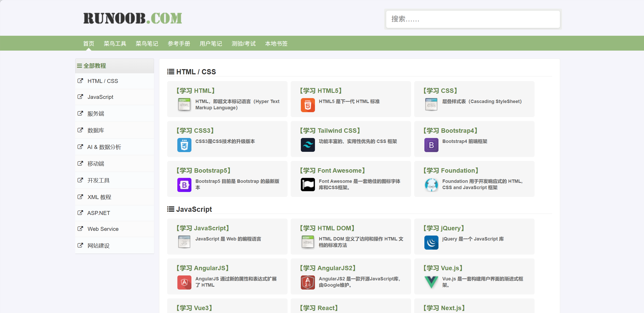
Task: Open the 参考手册 navigation menu item
Action: [179, 44]
